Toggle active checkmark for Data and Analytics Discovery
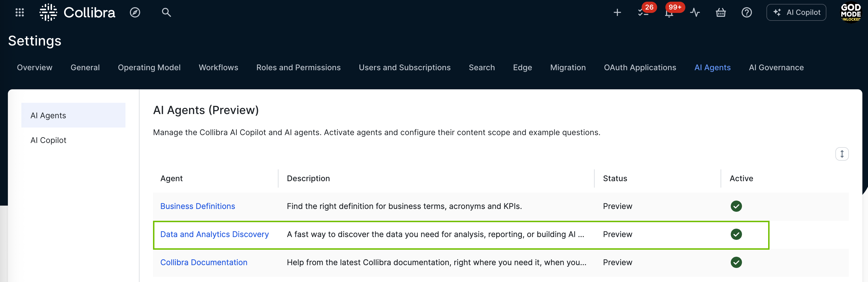Image resolution: width=868 pixels, height=282 pixels. [x=736, y=234]
